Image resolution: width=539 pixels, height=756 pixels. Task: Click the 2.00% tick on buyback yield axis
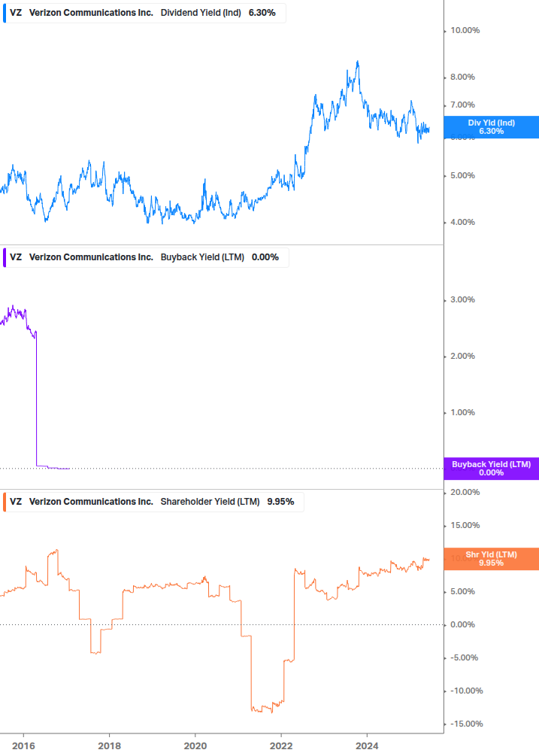[x=462, y=357]
